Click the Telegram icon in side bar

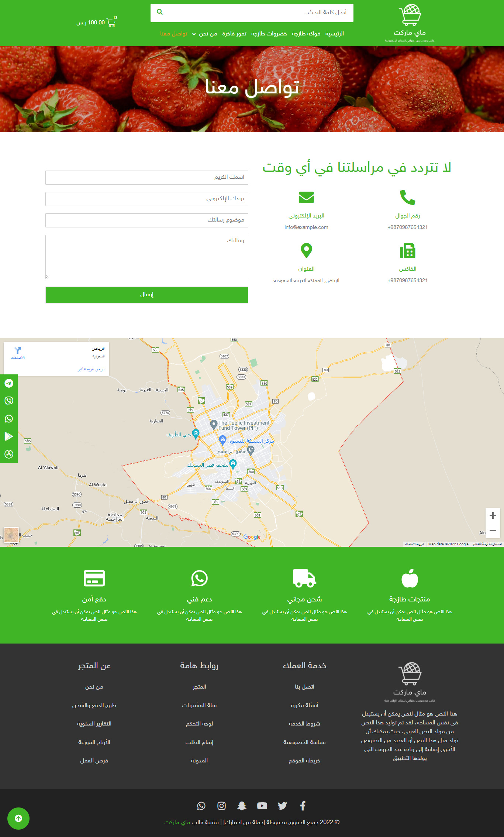(x=9, y=383)
